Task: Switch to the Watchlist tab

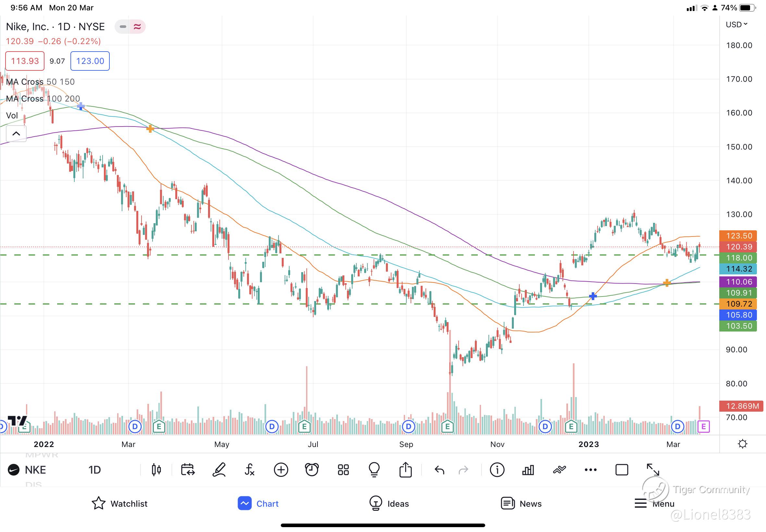Action: (119, 503)
